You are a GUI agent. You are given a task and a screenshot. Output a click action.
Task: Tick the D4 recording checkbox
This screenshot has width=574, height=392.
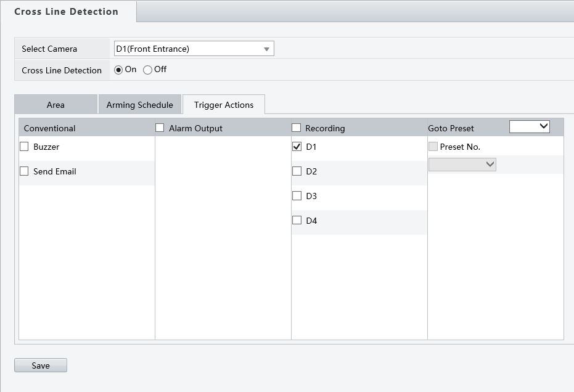click(x=297, y=220)
